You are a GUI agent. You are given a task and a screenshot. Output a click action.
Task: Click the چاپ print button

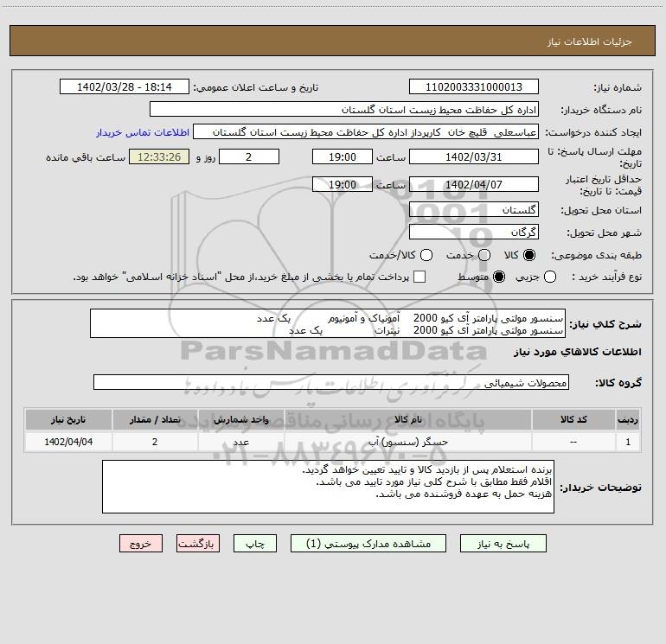pyautogui.click(x=255, y=544)
